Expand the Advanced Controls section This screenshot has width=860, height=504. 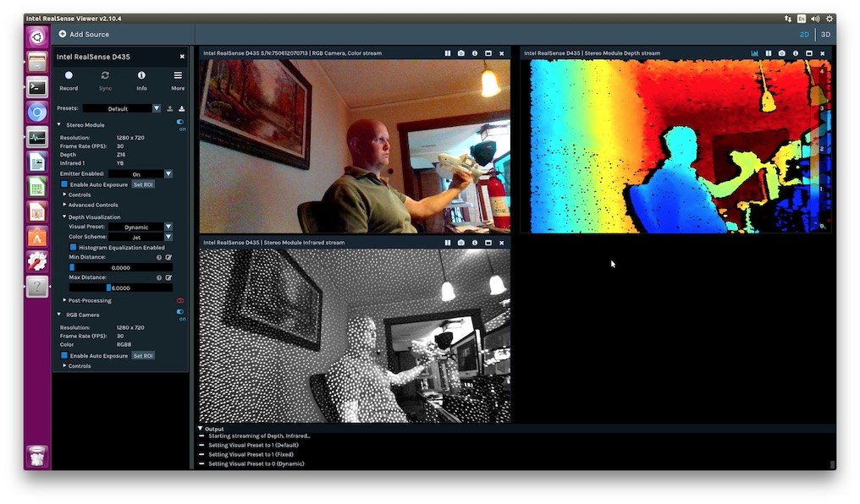pos(64,205)
